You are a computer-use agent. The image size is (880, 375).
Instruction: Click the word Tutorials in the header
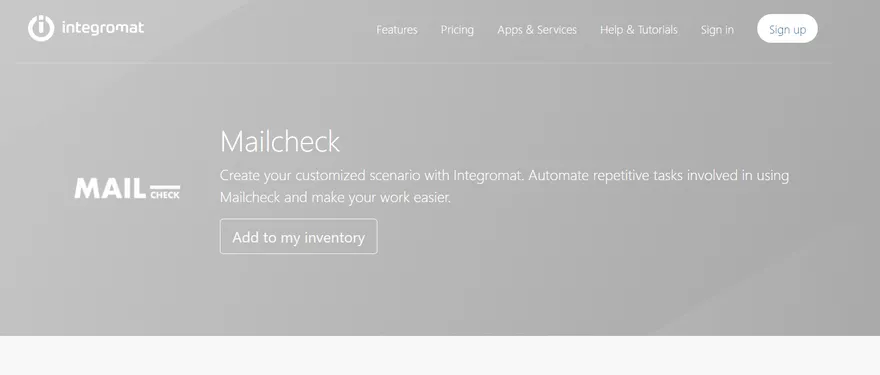(x=658, y=30)
